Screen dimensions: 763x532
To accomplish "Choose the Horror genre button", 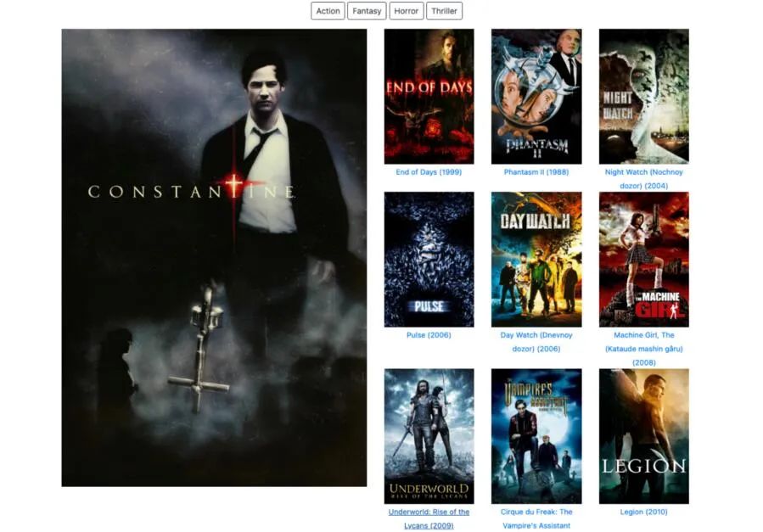I will pyautogui.click(x=407, y=11).
